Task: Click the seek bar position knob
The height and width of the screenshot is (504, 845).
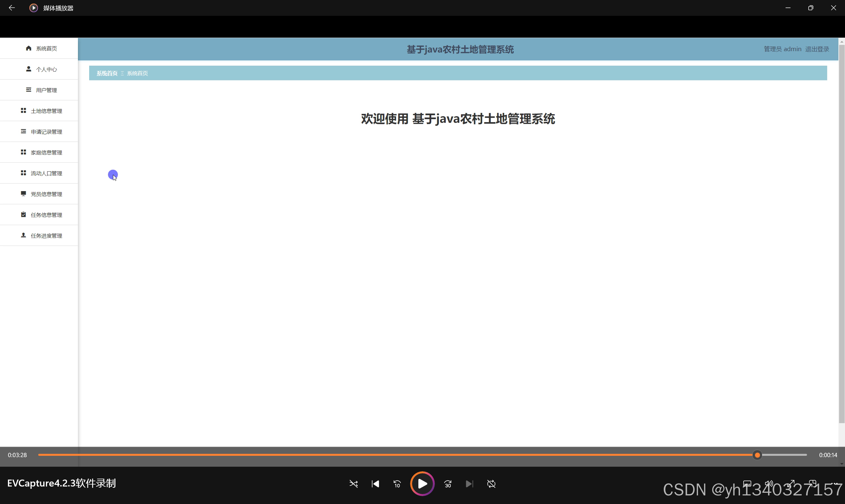Action: 757,455
